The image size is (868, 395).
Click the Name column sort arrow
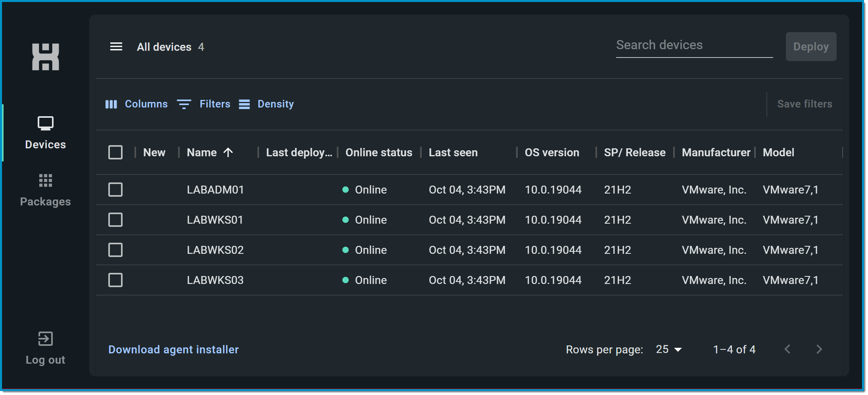(x=228, y=153)
